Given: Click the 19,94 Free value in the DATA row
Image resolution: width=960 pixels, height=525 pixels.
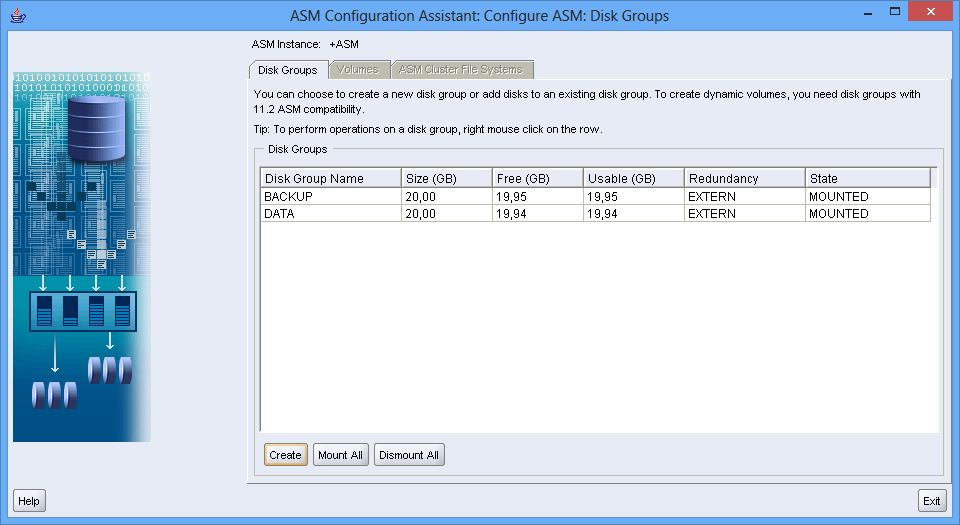Looking at the screenshot, I should [x=538, y=214].
